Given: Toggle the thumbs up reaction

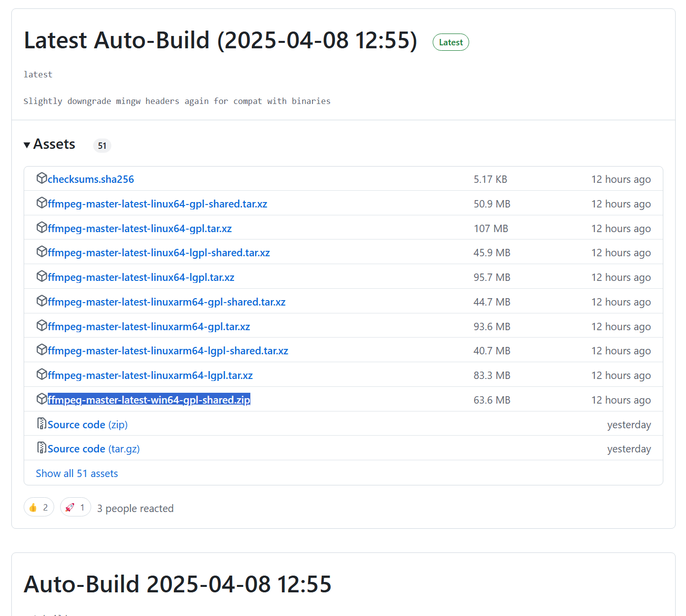Looking at the screenshot, I should tap(39, 507).
